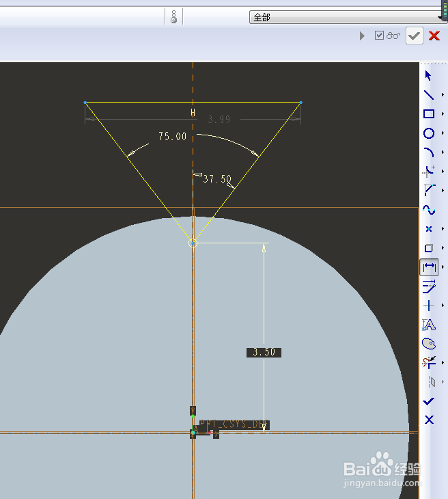The height and width of the screenshot is (499, 448).
Task: Apply feature with the checkmark button
Action: [x=415, y=36]
